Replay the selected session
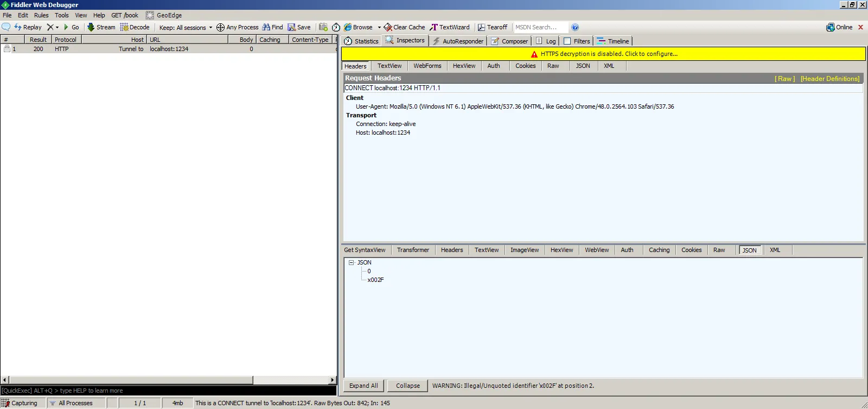This screenshot has width=868, height=409. pos(28,27)
